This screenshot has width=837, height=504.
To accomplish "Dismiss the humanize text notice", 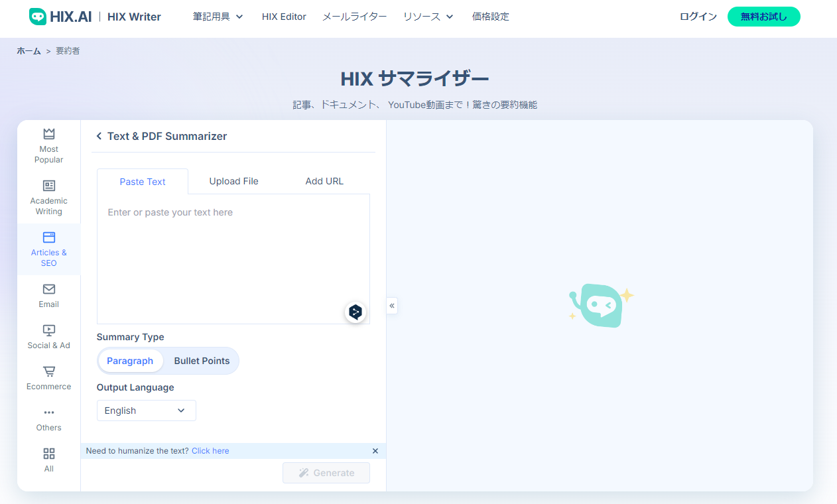I will tap(375, 450).
